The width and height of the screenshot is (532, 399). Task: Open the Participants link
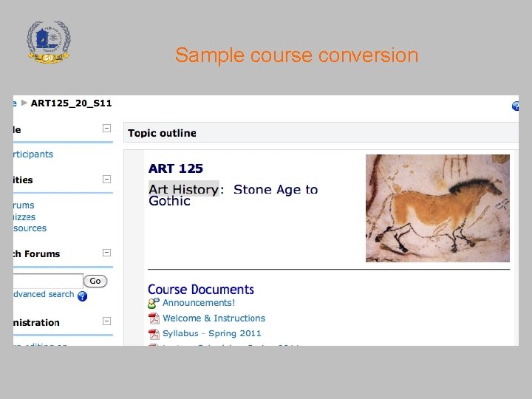click(33, 154)
